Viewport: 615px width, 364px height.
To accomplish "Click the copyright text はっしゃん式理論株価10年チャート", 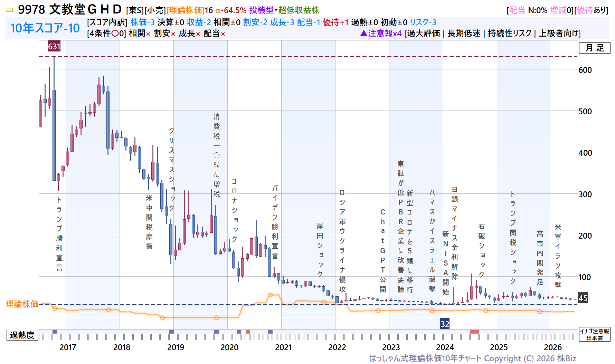I will (x=425, y=358).
